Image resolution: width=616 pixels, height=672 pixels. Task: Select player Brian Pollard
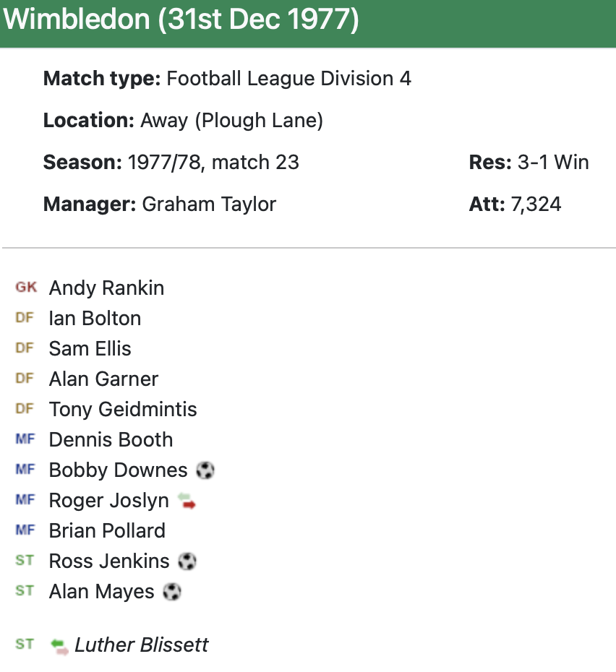[x=107, y=531]
